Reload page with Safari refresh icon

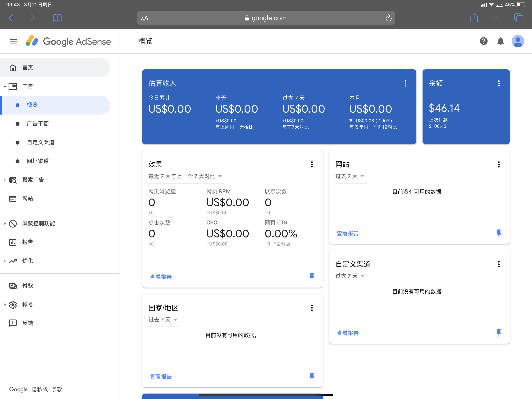coord(388,18)
